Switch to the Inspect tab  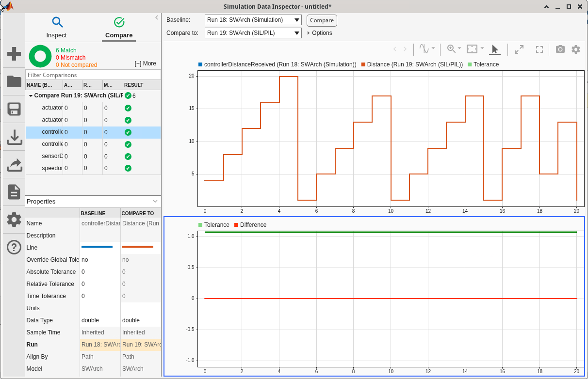57,27
